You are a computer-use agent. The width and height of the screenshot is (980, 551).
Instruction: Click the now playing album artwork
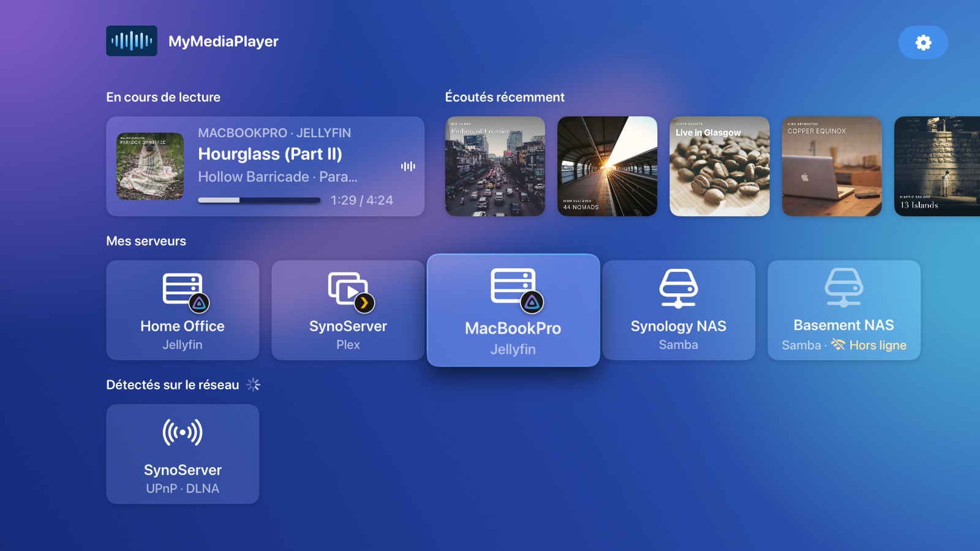[x=150, y=167]
